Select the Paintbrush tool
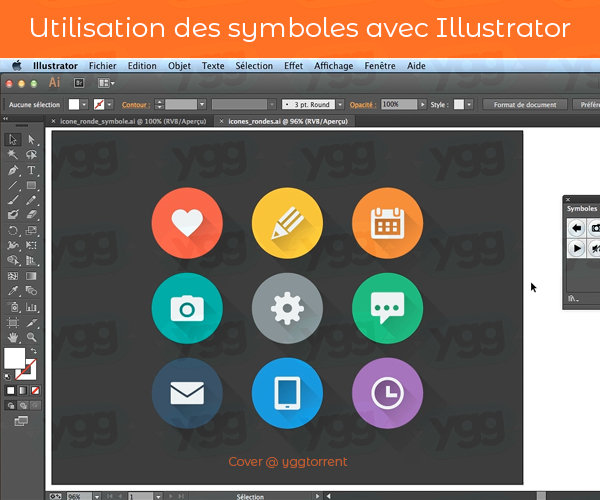 coord(13,200)
